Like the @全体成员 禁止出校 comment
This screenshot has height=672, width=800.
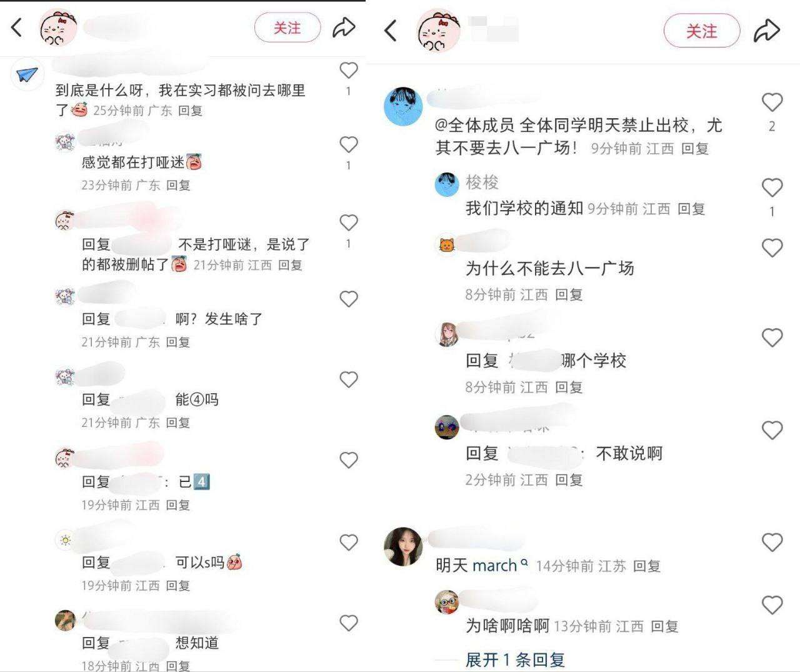[x=772, y=103]
